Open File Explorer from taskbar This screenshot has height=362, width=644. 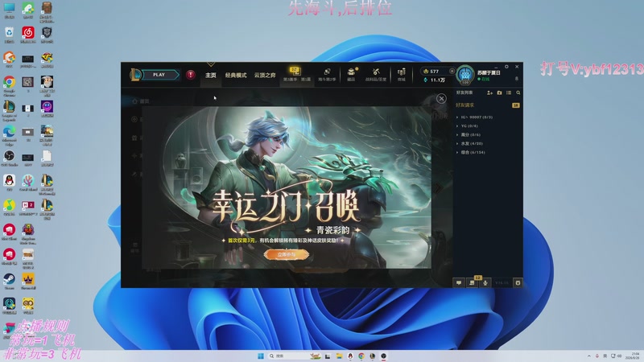339,356
